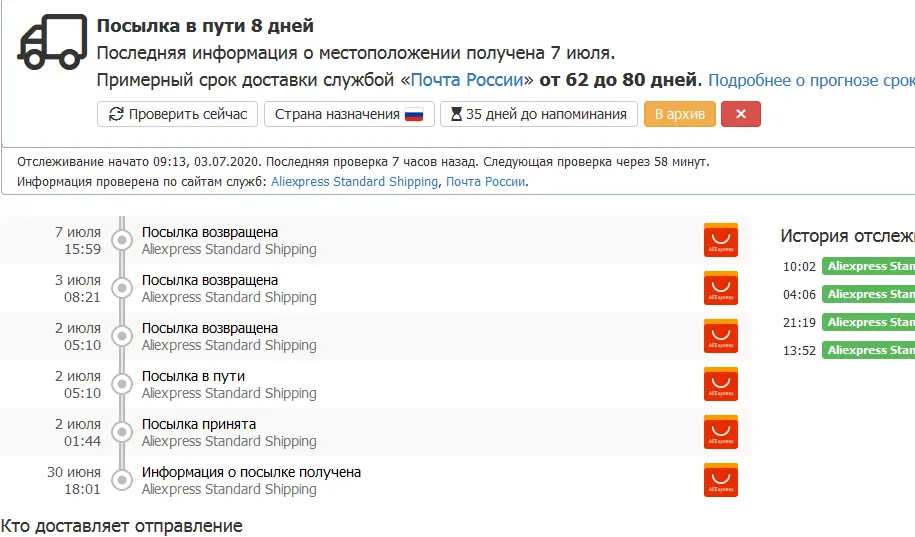Move the parcel with В архив button

coord(680,114)
